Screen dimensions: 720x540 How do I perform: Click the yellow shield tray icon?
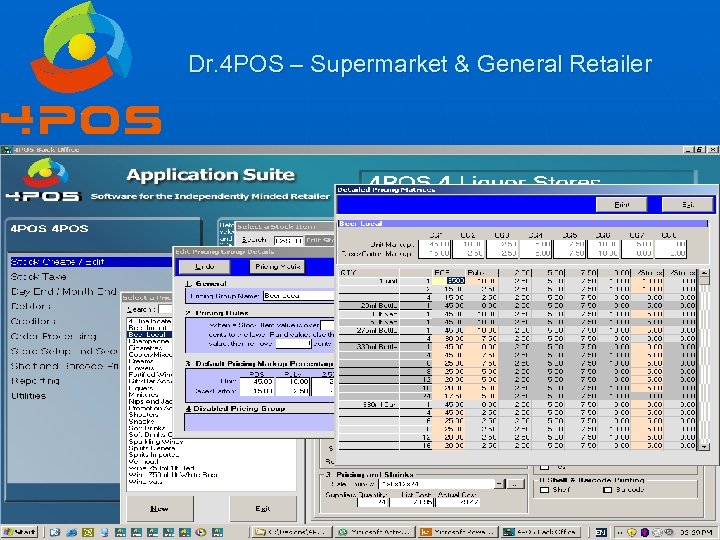[632, 532]
